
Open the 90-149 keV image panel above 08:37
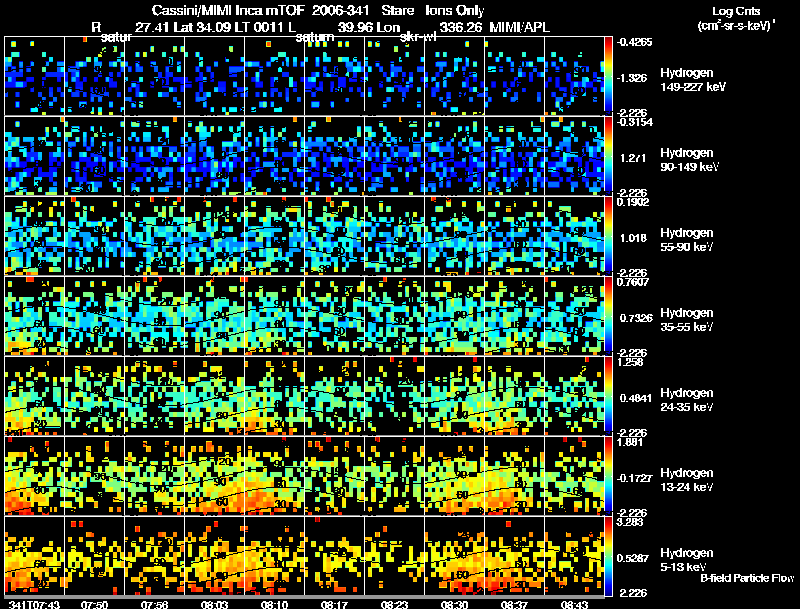[514, 156]
